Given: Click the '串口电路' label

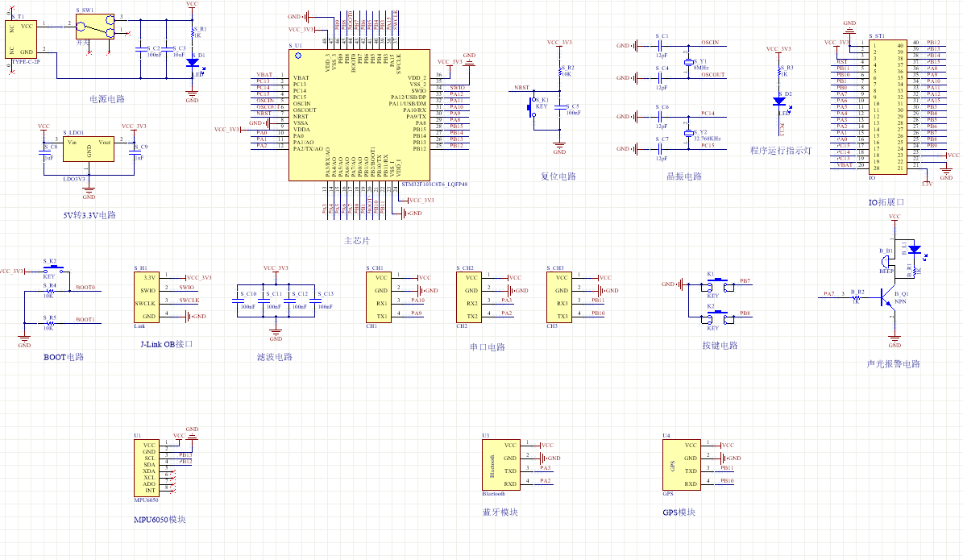Looking at the screenshot, I should (488, 347).
